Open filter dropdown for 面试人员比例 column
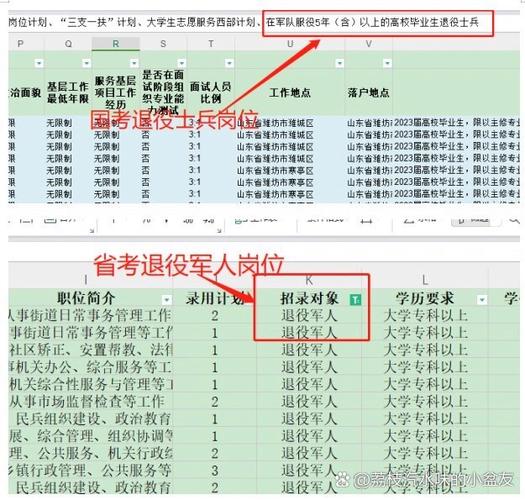The image size is (525, 500). pyautogui.click(x=229, y=63)
